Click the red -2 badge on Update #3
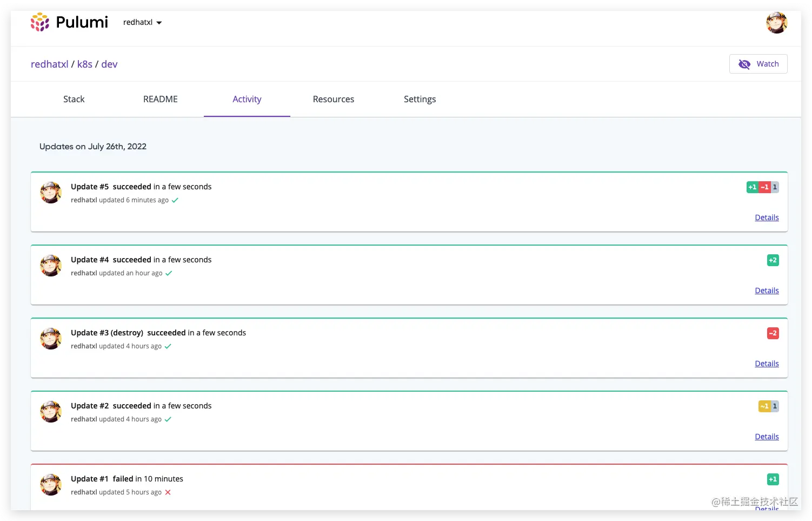812x521 pixels. tap(773, 333)
